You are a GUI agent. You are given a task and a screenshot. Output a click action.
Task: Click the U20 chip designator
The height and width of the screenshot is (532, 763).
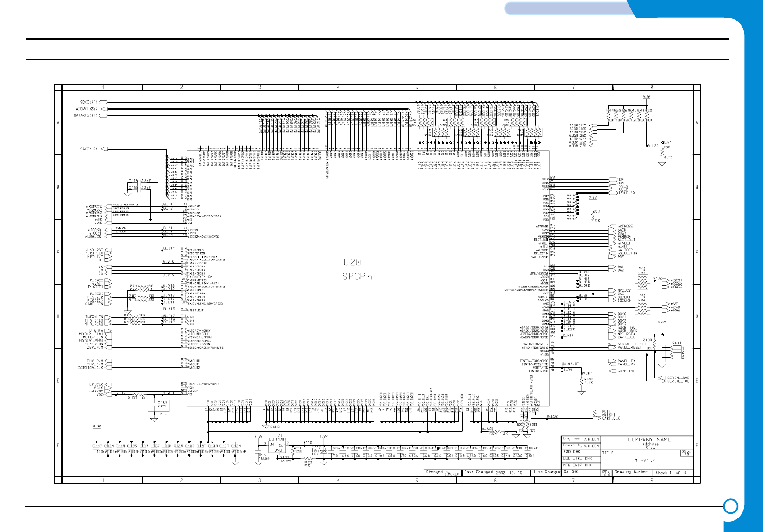point(353,262)
